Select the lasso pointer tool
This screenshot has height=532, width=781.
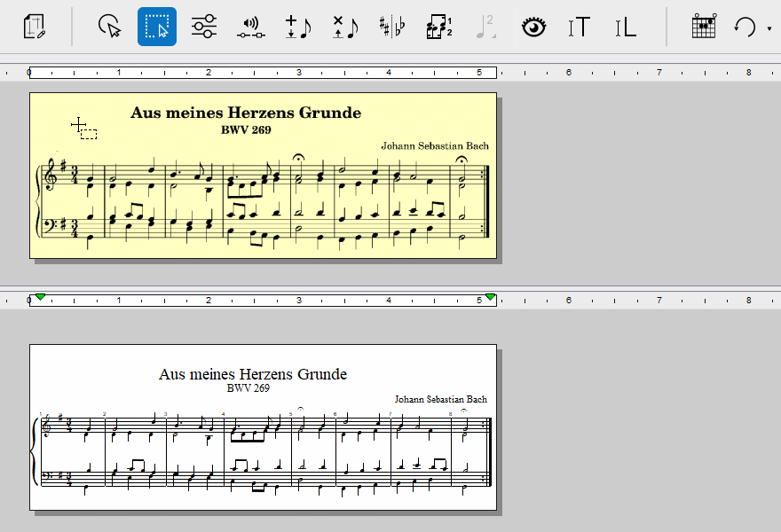[109, 27]
